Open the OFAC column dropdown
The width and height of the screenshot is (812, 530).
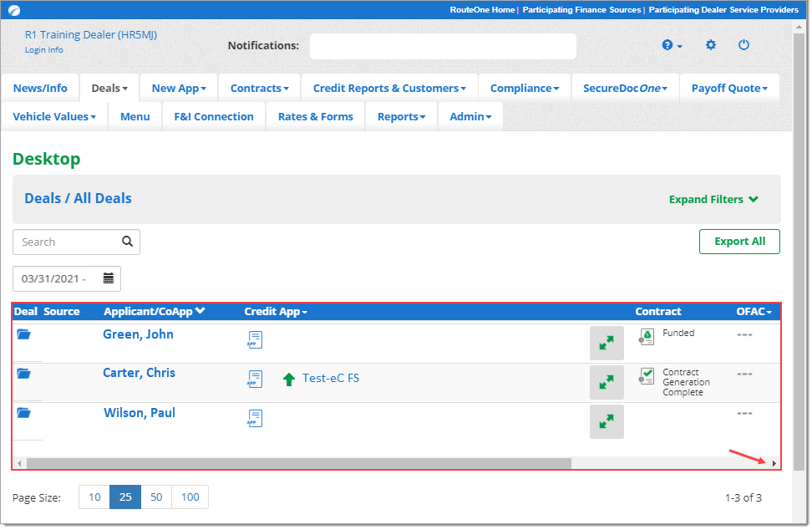tap(754, 311)
